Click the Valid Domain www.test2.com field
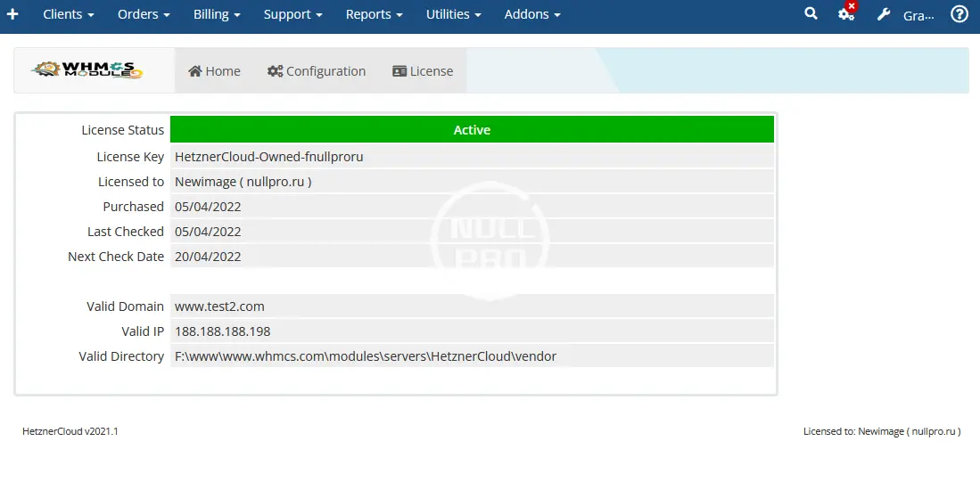 click(472, 306)
